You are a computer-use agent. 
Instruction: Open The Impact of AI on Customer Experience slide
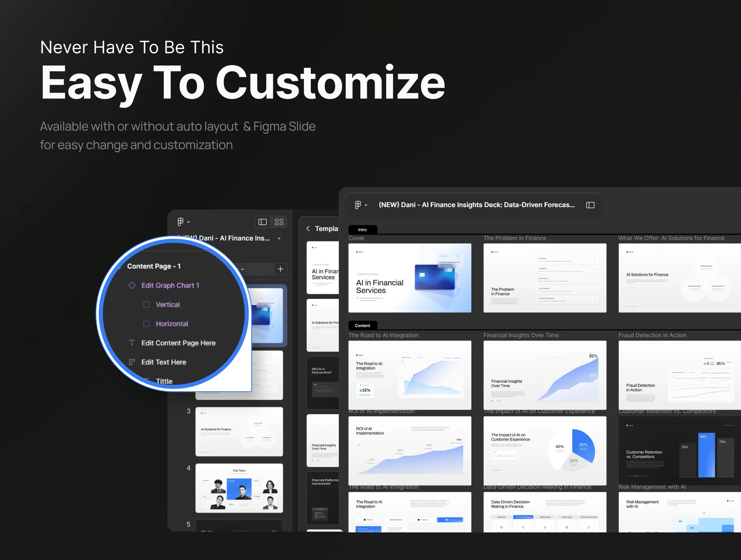pos(545,451)
